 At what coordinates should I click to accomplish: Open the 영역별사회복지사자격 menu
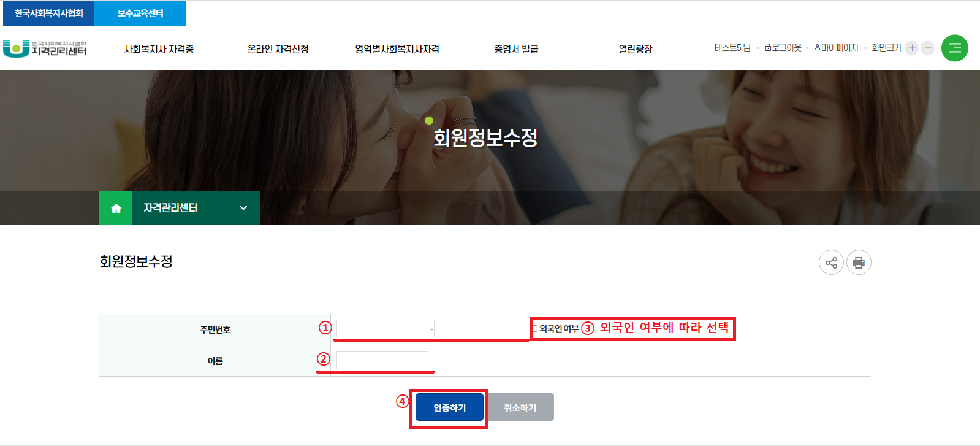click(397, 49)
